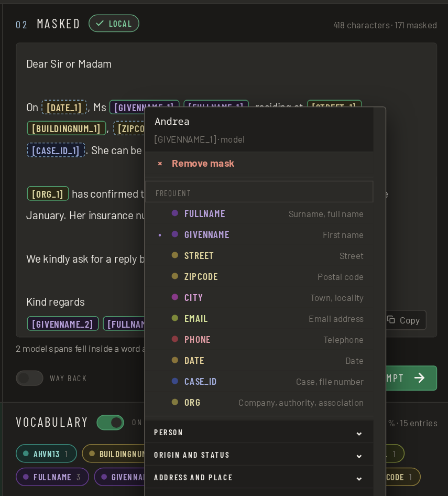Click ADDRESS AND PLACE chevron arrow
The height and width of the screenshot is (496, 448).
[x=359, y=479]
